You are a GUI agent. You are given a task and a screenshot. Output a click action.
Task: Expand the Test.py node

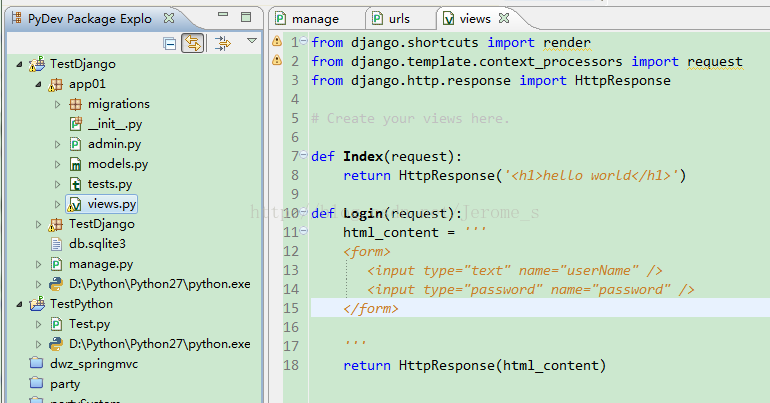(x=38, y=324)
